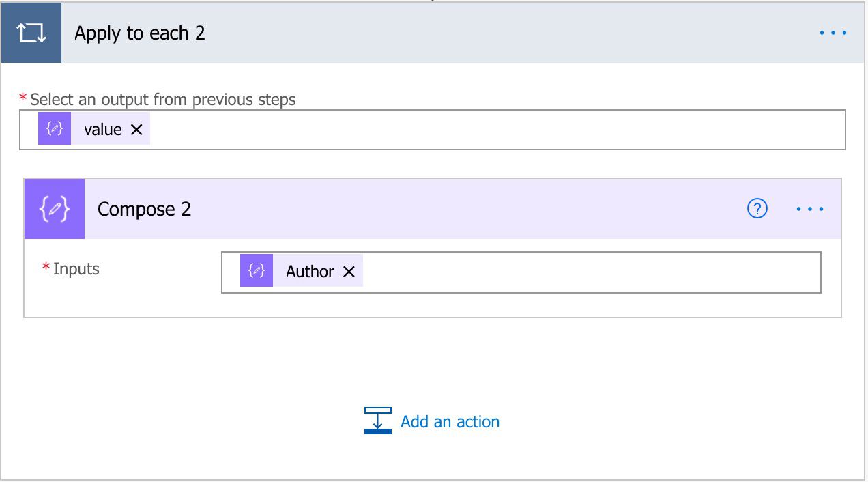Click the Compose 2 curly braces icon
Screen dimensions: 868x482
tap(54, 208)
